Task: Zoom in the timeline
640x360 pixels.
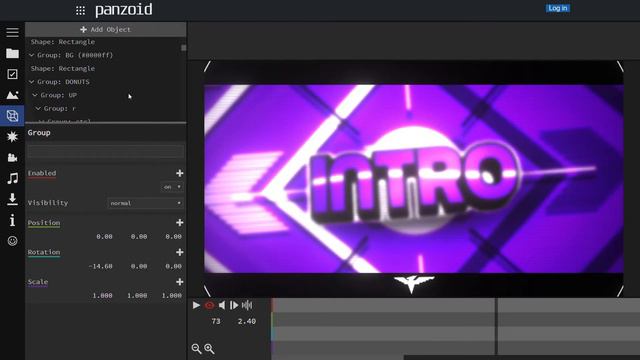Action: (x=209, y=349)
